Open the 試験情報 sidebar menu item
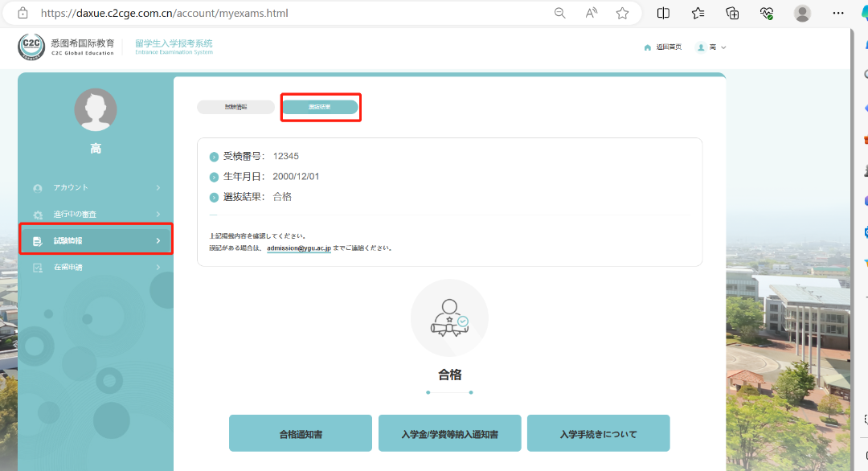868x471 pixels. click(96, 241)
